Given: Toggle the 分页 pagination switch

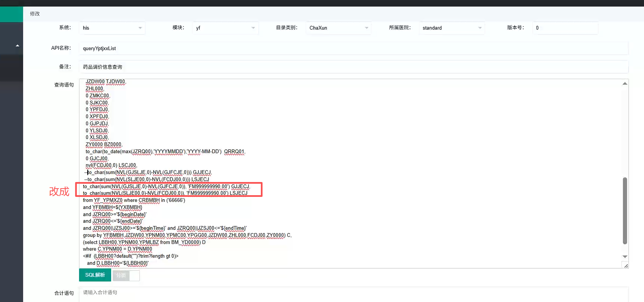Looking at the screenshot, I should (x=126, y=275).
